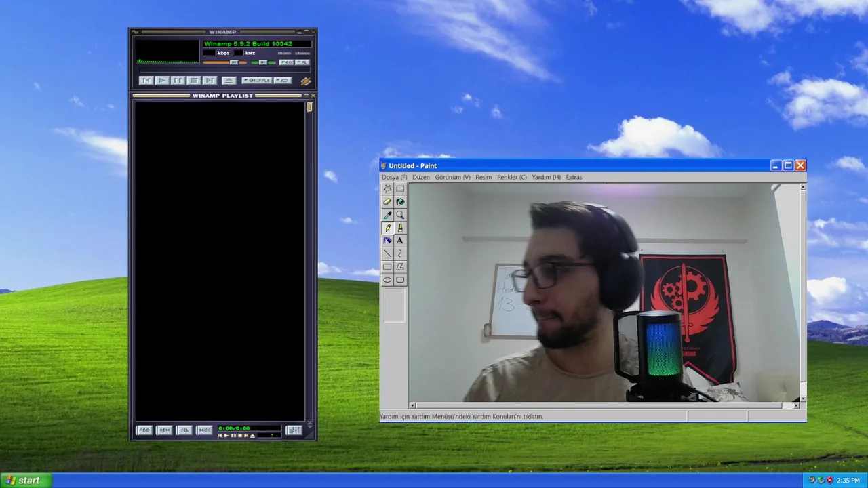Toggle Shuffle in Winamp

[257, 81]
